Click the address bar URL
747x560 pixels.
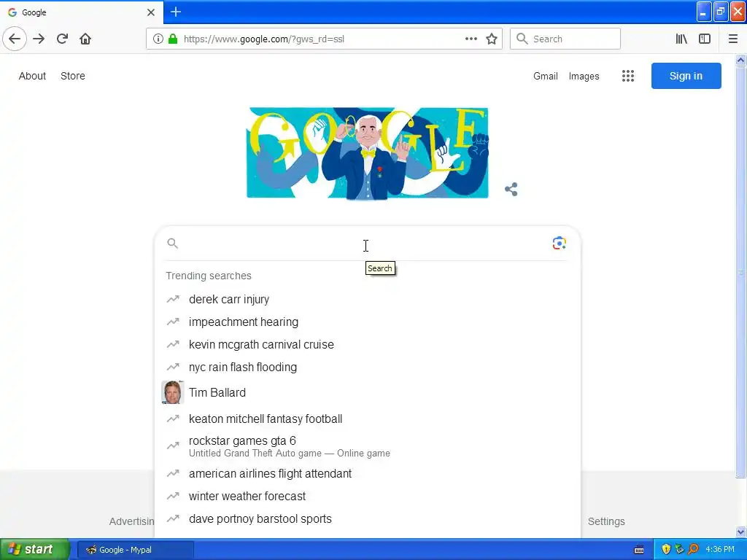[x=263, y=39]
